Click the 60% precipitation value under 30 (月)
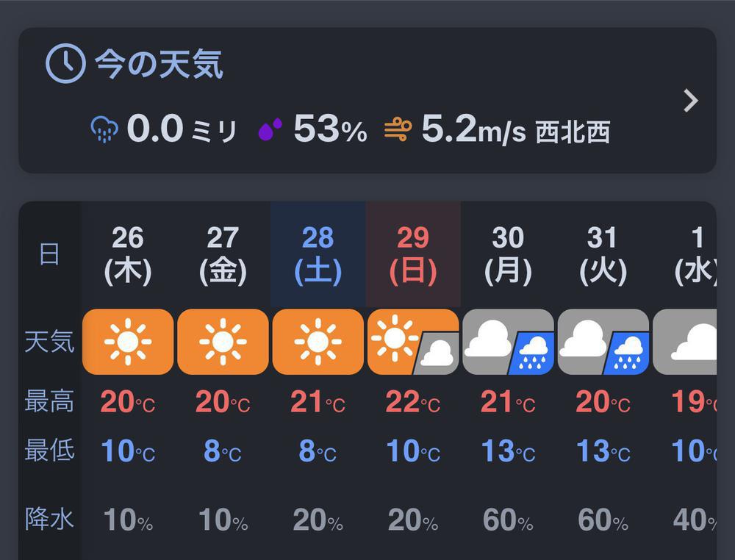Viewport: 735px width, 560px height. (509, 520)
